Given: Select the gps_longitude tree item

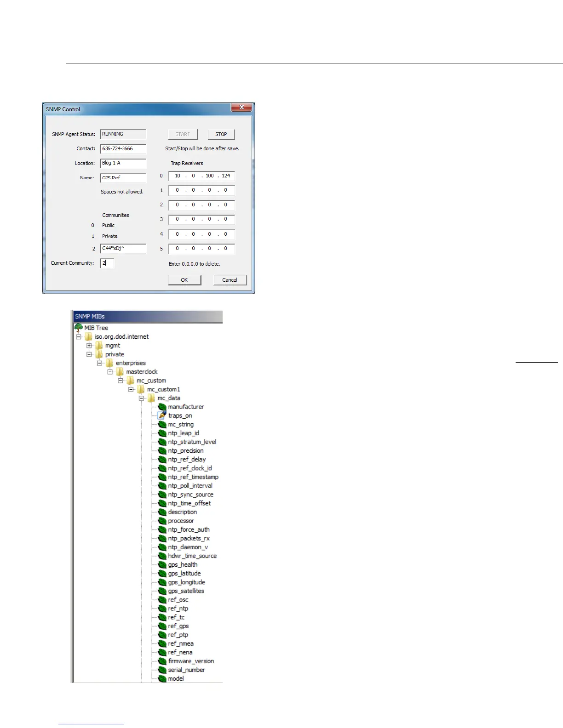Looking at the screenshot, I should (186, 582).
